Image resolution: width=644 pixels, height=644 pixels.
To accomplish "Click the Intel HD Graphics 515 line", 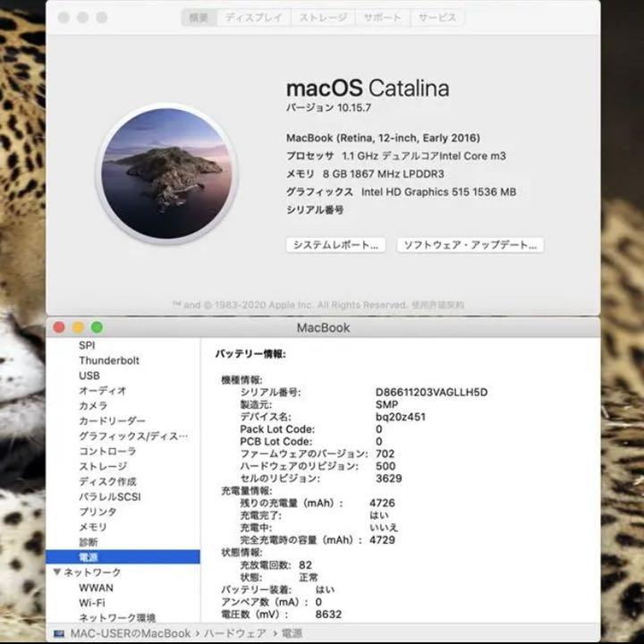I will 402,192.
